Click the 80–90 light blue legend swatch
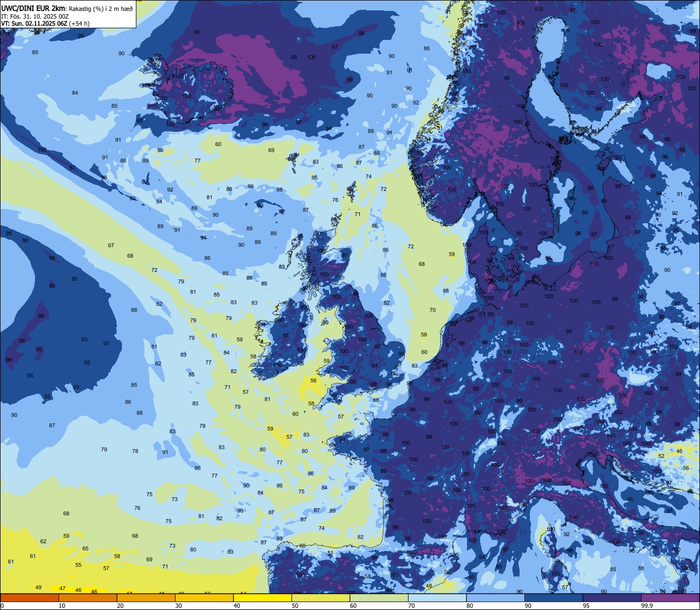 coord(495,597)
